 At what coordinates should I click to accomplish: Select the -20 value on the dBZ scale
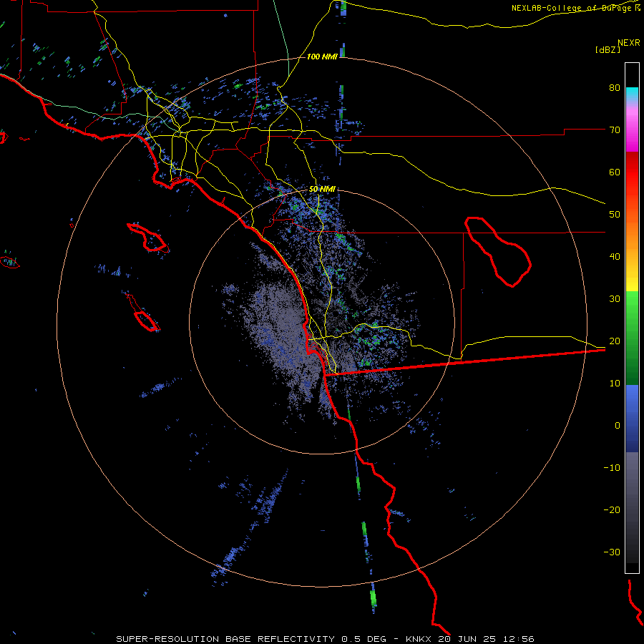tap(612, 509)
